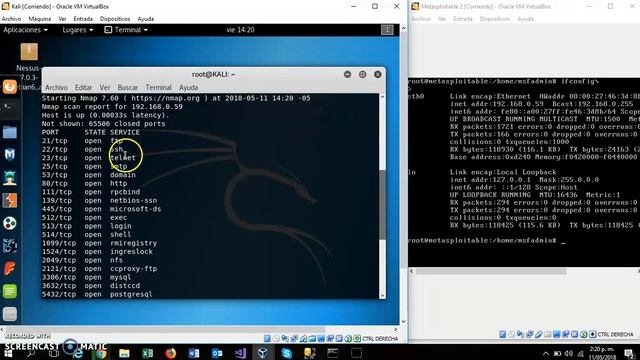Open Visual Studio in Windows taskbar
Viewport: 640px width, 360px height.
[x=240, y=353]
